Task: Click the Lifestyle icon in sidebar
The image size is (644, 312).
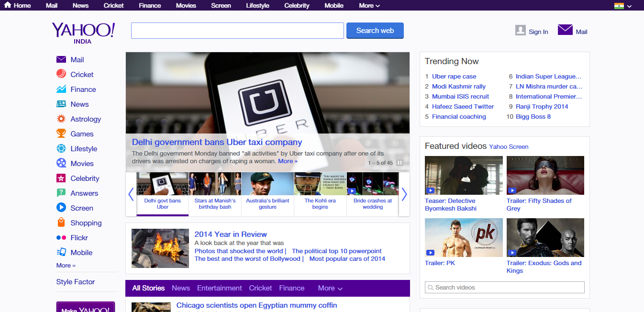Action: tap(61, 148)
